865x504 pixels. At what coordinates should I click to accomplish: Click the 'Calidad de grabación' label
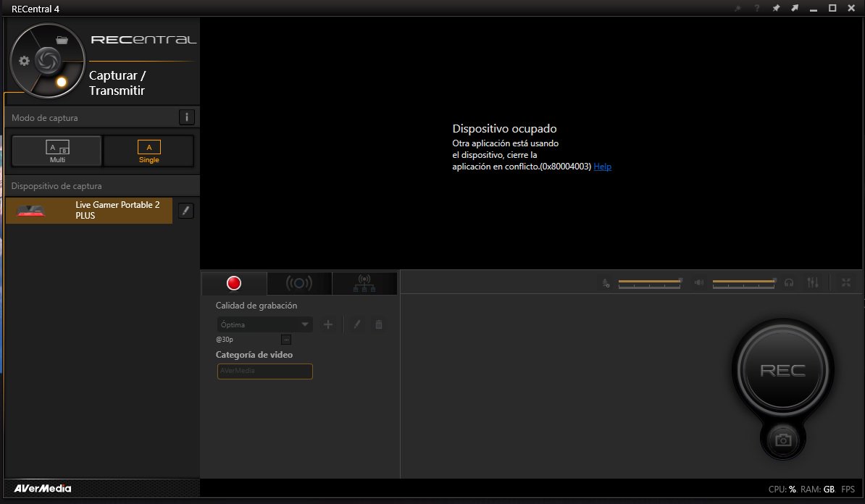pyautogui.click(x=256, y=306)
